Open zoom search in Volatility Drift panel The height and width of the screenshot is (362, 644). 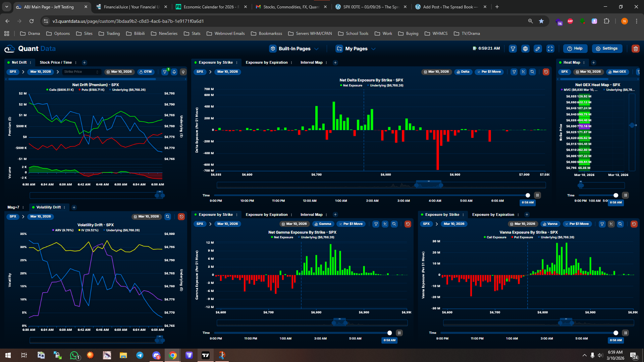pyautogui.click(x=168, y=217)
